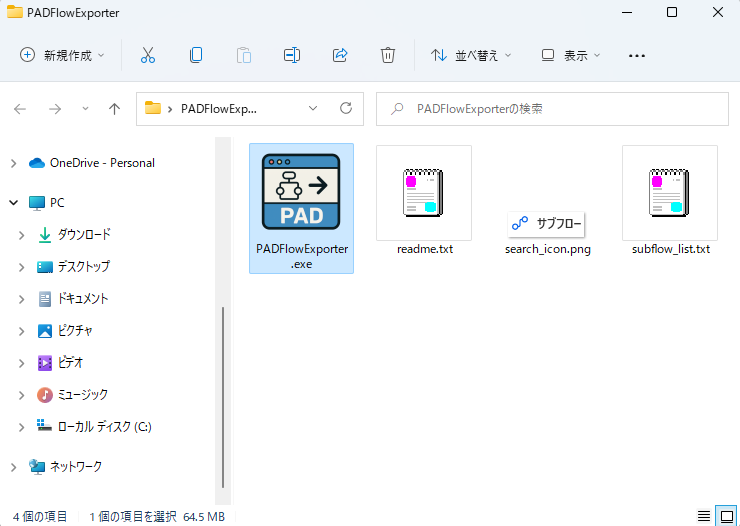Collapse the PC tree node
Screen dimensions: 740x526
pyautogui.click(x=14, y=203)
